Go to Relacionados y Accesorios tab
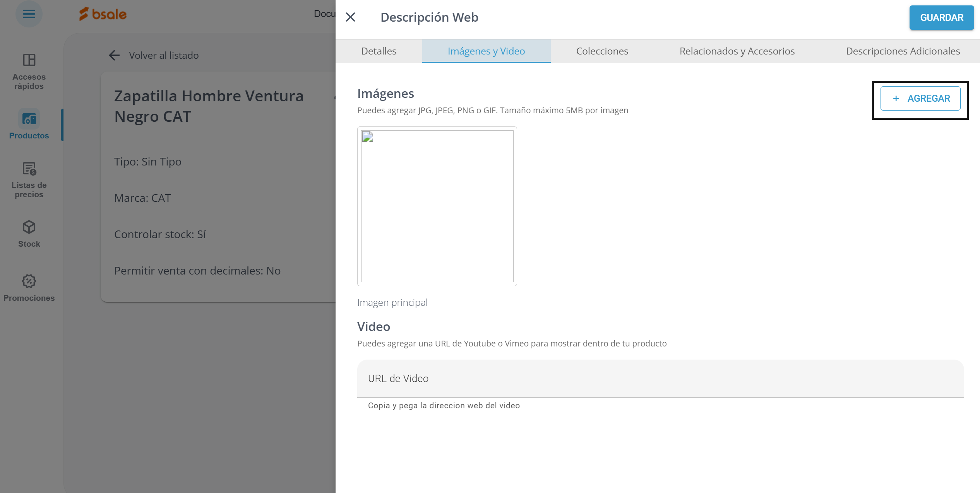 737,51
